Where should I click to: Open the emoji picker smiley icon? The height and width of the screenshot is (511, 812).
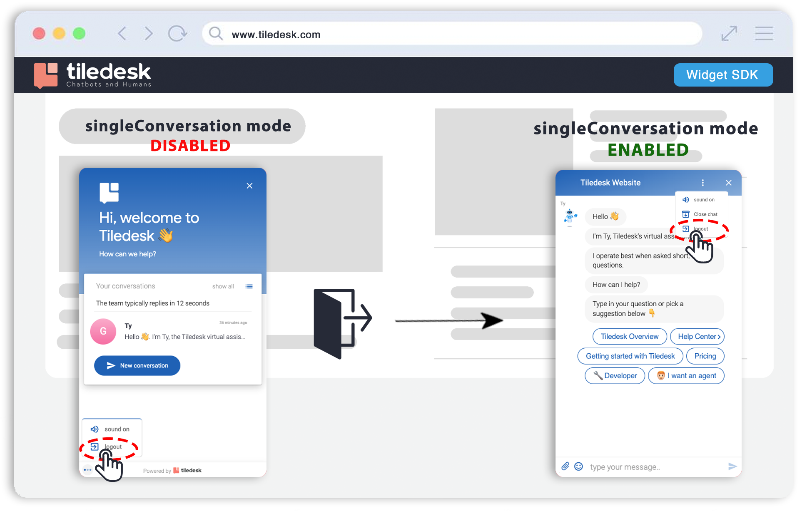click(578, 466)
